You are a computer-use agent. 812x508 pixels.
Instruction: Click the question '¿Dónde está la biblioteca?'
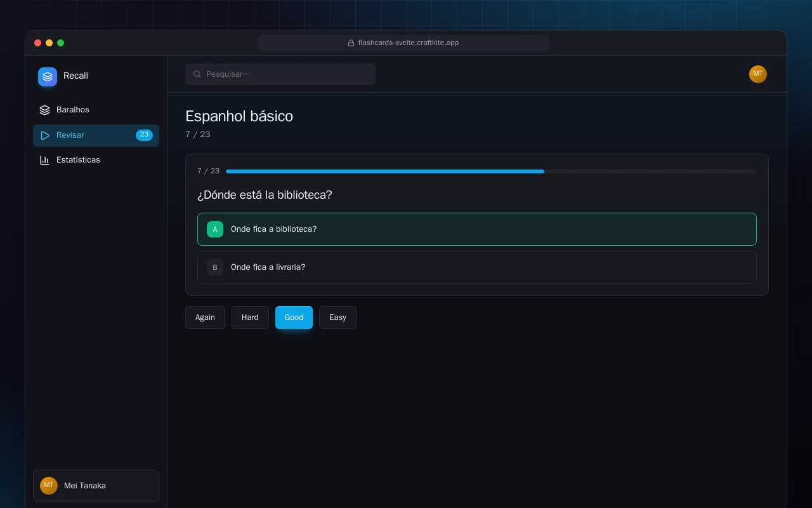[x=265, y=195]
